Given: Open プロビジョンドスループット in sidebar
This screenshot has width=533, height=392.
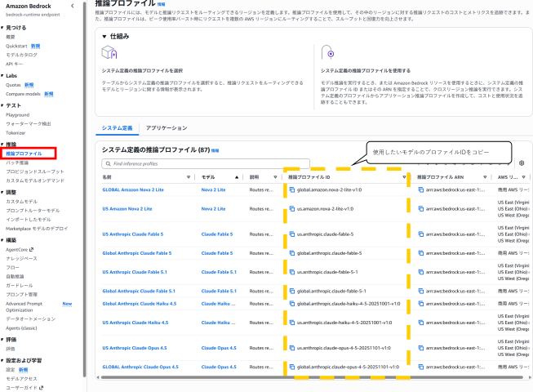Looking at the screenshot, I should (x=35, y=171).
